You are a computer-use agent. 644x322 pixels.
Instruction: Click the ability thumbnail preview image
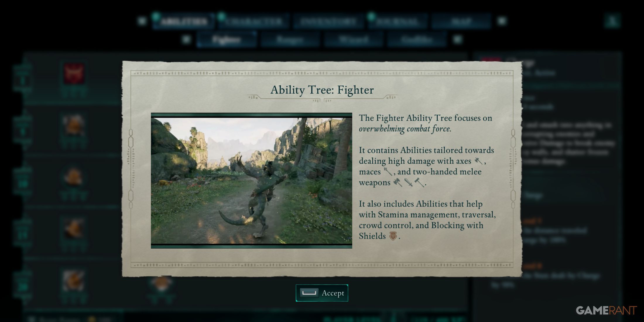(251, 180)
